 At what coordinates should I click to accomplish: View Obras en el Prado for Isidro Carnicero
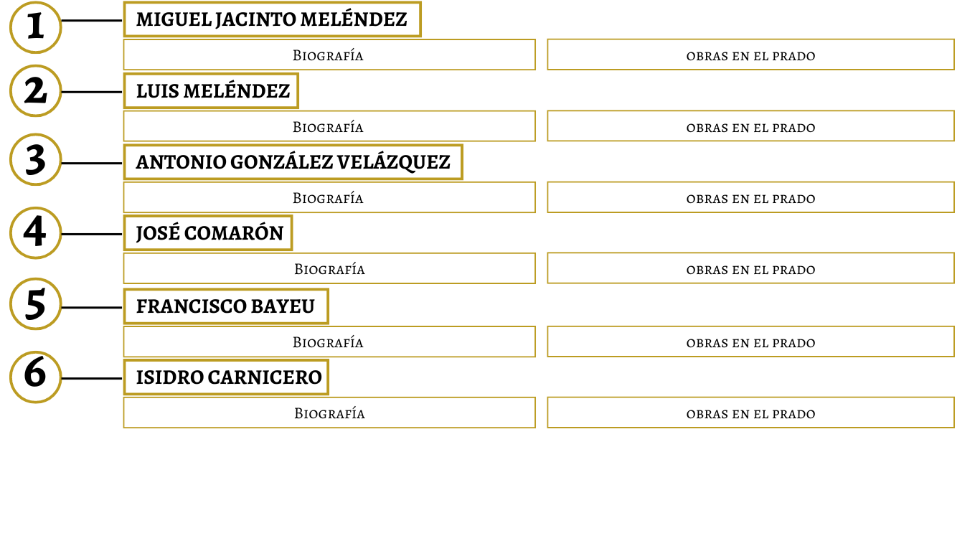point(750,413)
